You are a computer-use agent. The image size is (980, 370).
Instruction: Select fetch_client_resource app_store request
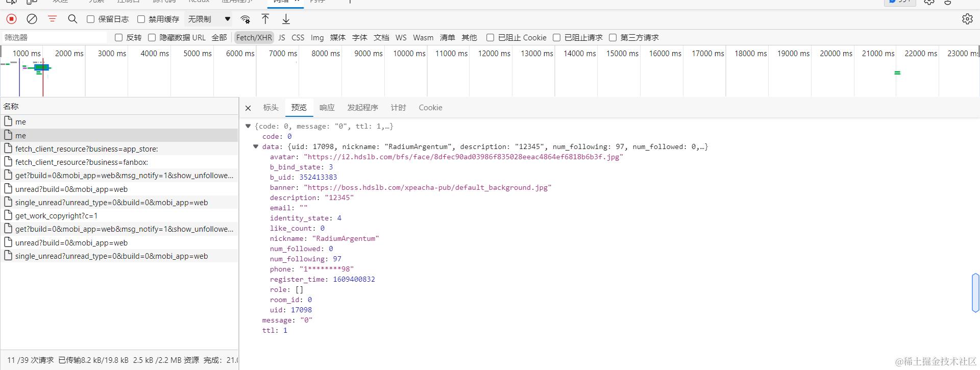pos(119,149)
